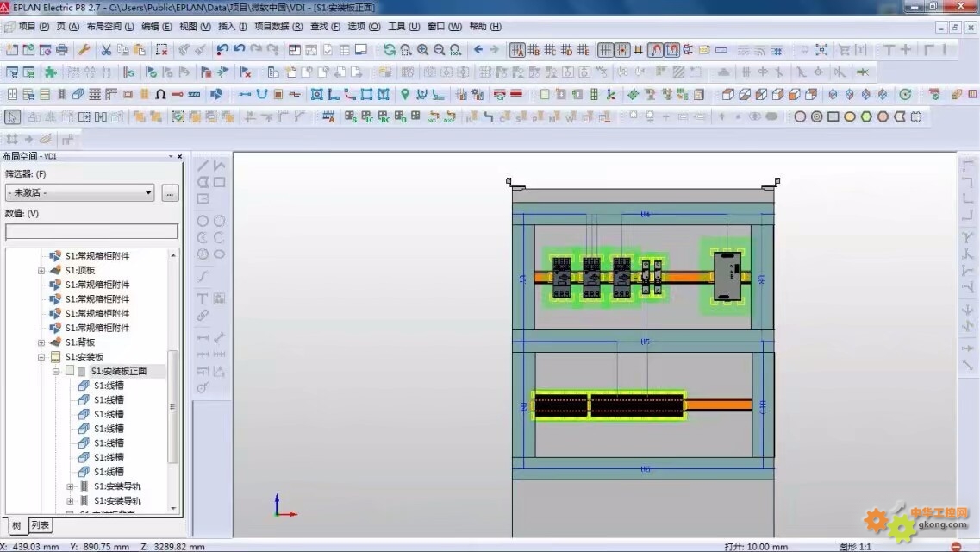
Task: Collapse the S1:安装板正面 tree node
Action: [x=56, y=372]
